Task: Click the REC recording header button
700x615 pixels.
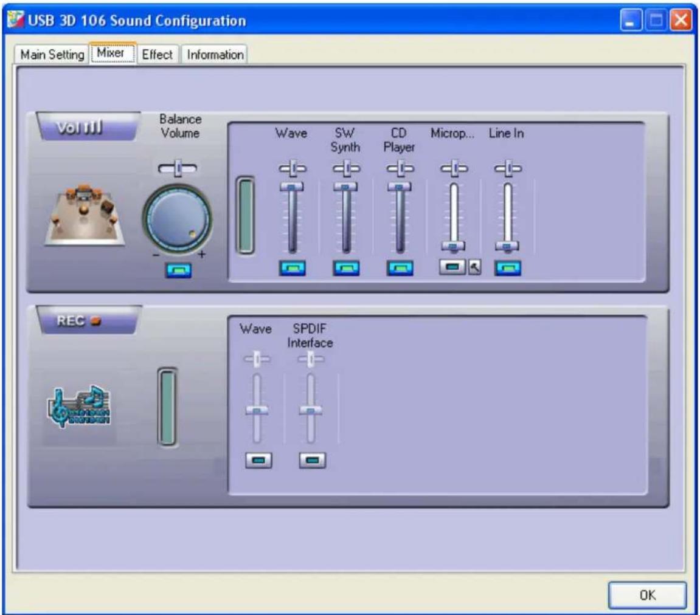Action: coord(88,320)
